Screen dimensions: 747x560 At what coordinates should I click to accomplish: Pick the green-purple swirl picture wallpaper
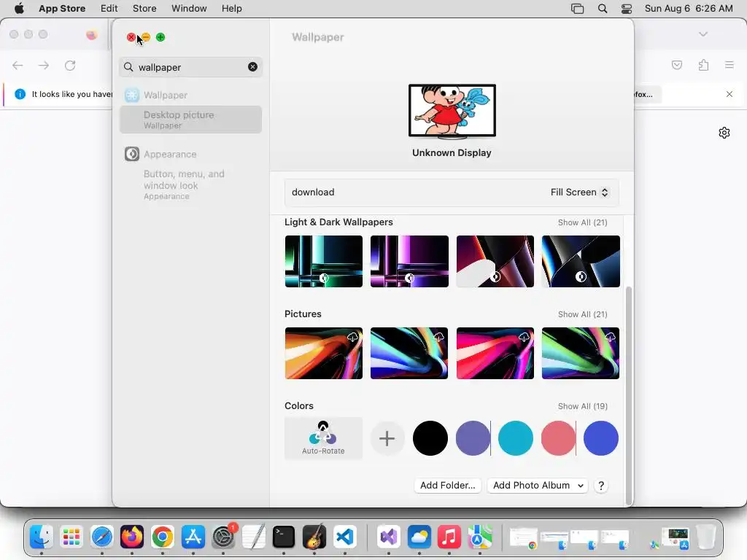(x=581, y=354)
